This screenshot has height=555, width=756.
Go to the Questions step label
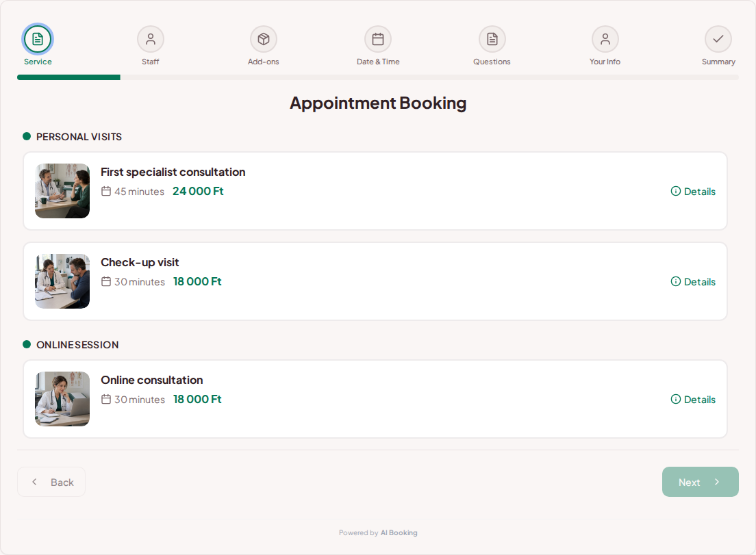492,62
